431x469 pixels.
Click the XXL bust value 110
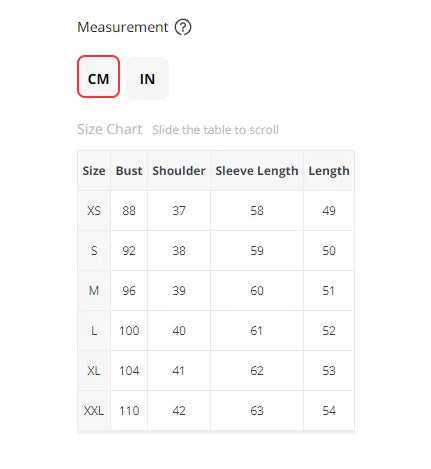[x=129, y=411]
